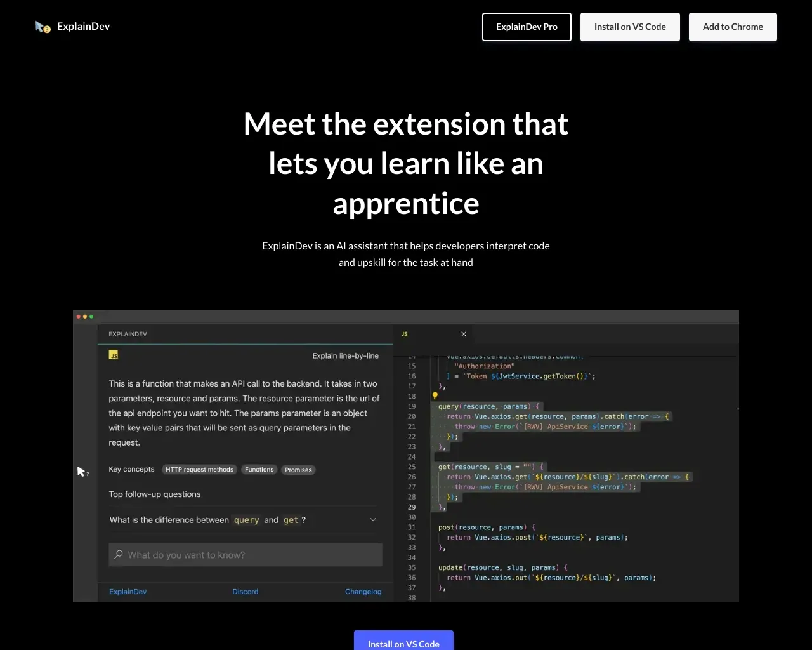This screenshot has width=812, height=650.
Task: Click the blue Install on VS Code button
Action: [x=403, y=640]
